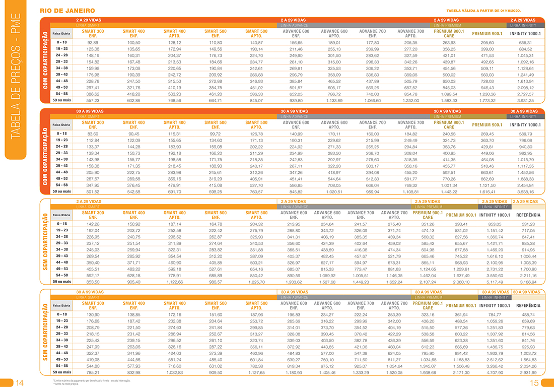Select the reference price 3.186,94

point(528,282)
